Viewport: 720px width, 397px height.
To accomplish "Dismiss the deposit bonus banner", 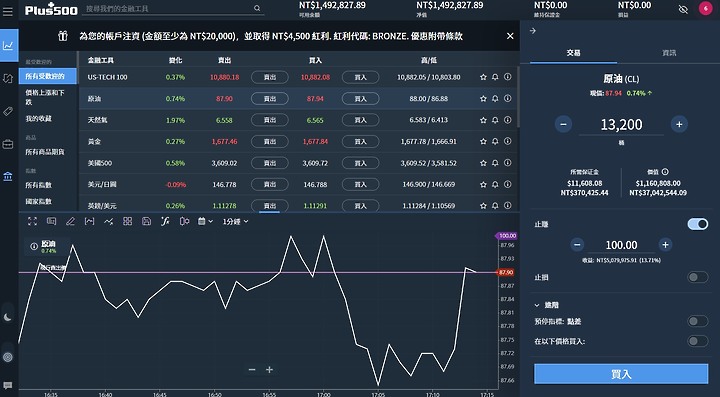I will coord(510,36).
